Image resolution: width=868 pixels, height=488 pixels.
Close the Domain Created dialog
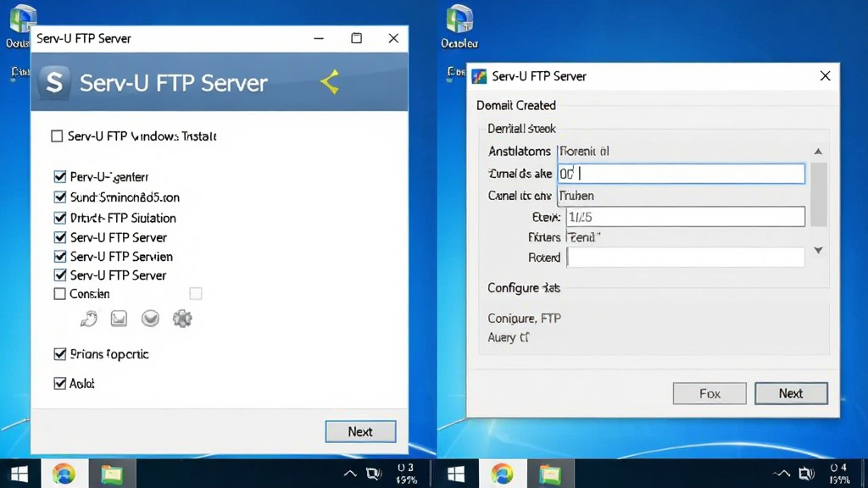click(825, 76)
